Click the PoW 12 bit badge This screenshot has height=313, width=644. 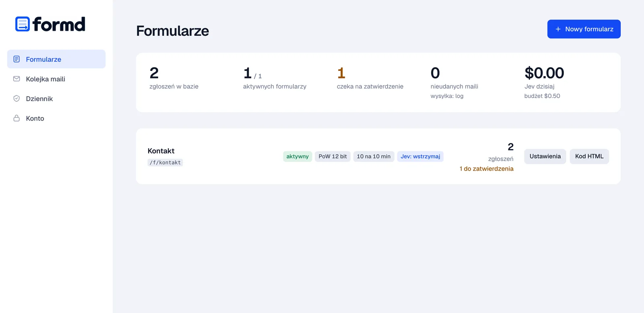click(x=332, y=156)
